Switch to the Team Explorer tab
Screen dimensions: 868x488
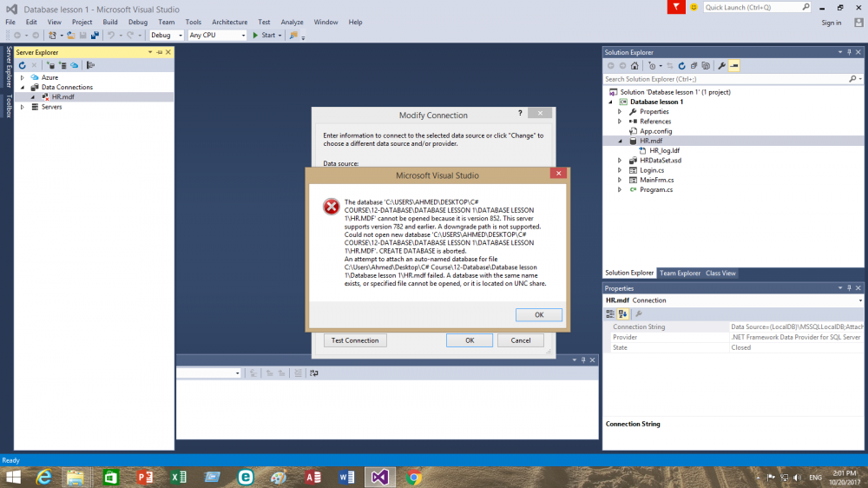point(680,273)
